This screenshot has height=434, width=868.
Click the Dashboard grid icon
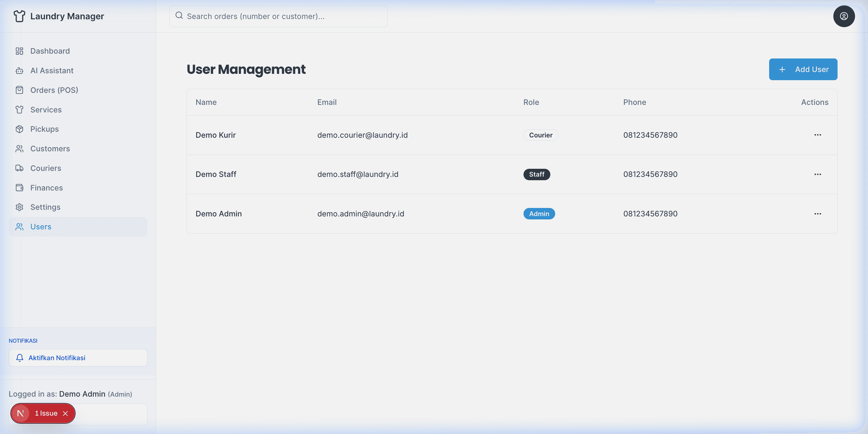coord(19,51)
